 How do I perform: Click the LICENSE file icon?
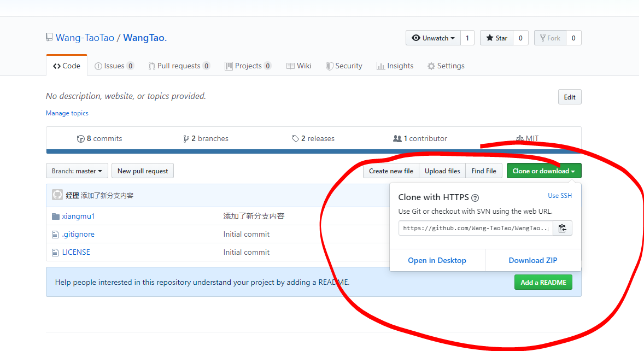click(55, 253)
